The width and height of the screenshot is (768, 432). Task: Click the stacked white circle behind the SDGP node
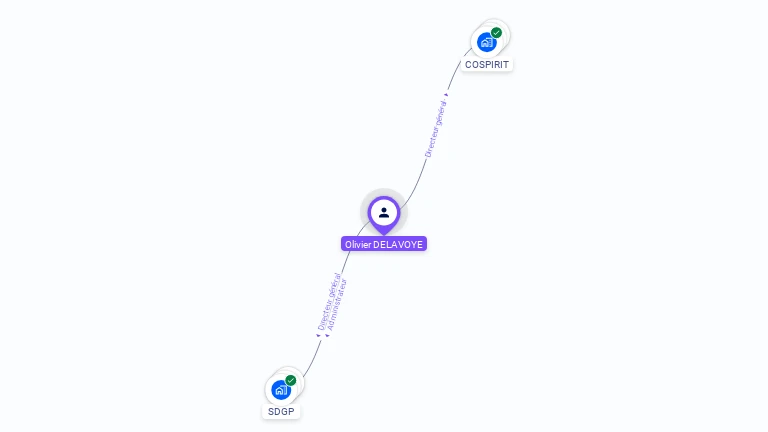click(298, 375)
